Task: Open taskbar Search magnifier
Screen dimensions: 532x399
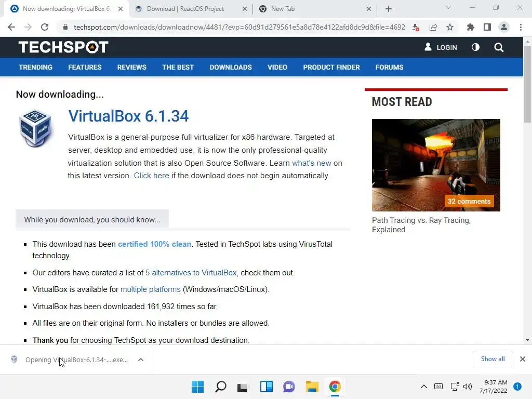Action: (220, 387)
